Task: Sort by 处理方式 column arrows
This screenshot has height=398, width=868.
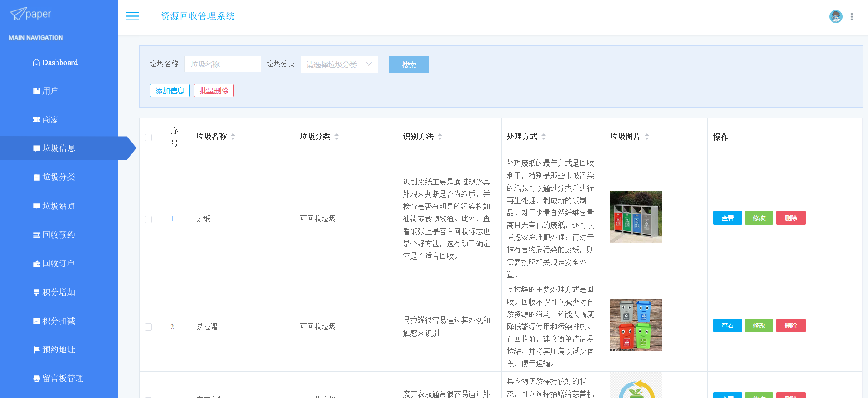Action: point(544,137)
